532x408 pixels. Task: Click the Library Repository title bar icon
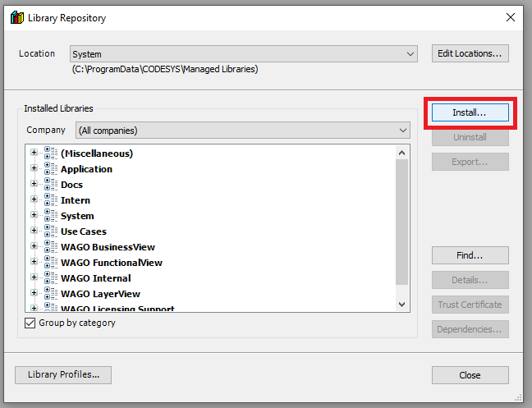(16, 17)
